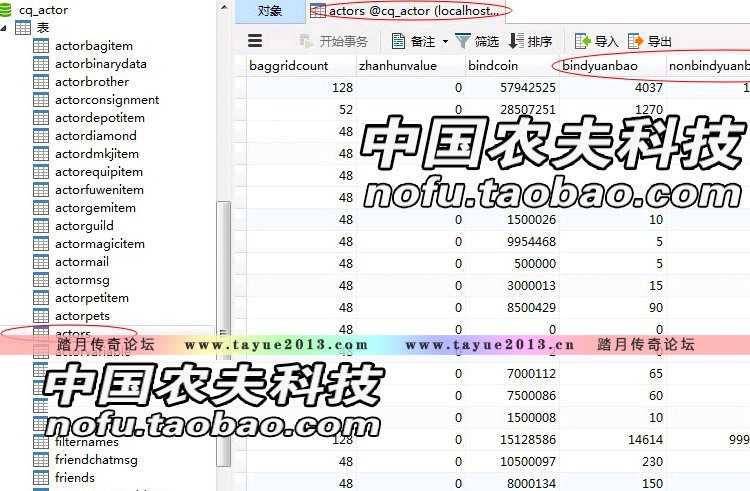Viewport: 750px width, 491px height.
Task: Switch to the 对象 tab
Action: pos(270,11)
